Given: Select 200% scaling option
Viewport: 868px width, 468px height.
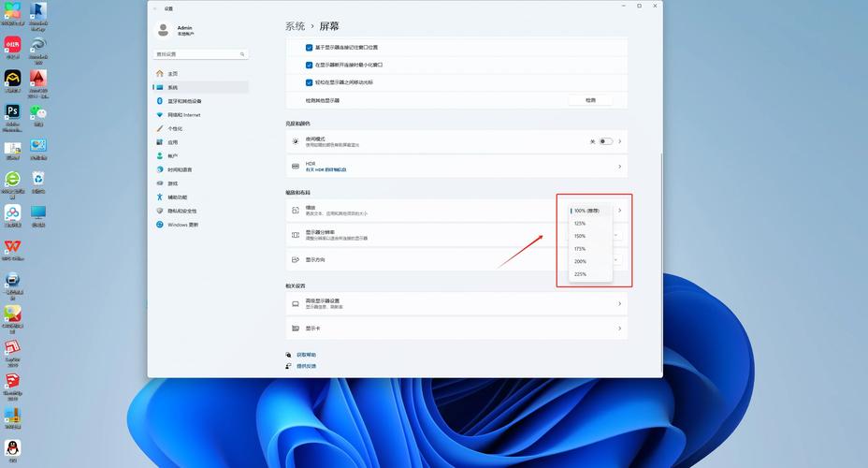Looking at the screenshot, I should [580, 261].
